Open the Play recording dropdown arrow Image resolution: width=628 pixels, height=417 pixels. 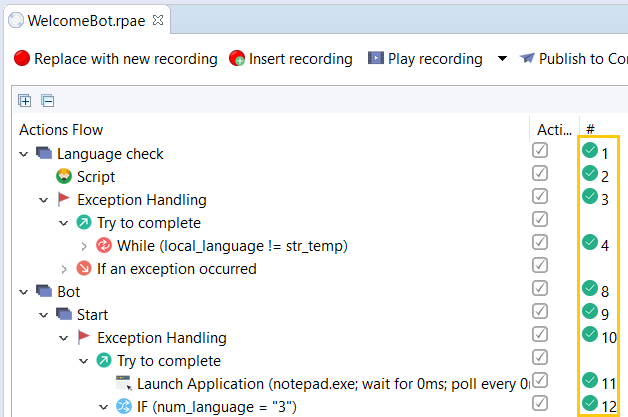tap(502, 58)
